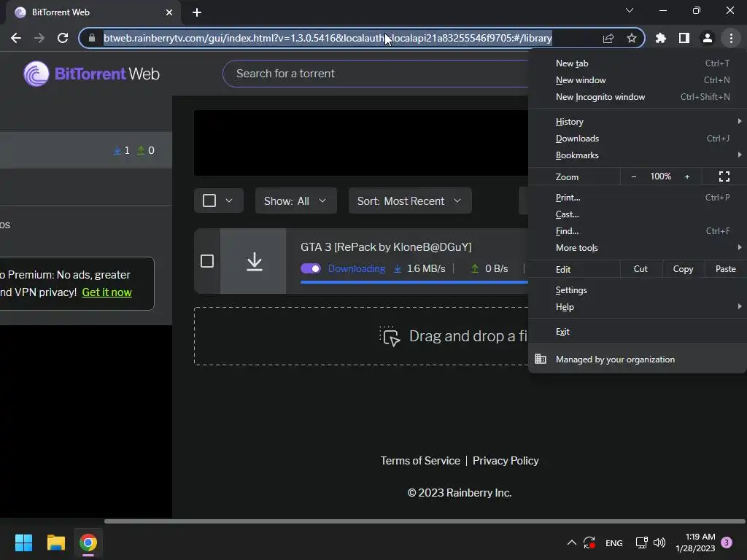Image resolution: width=747 pixels, height=560 pixels.
Task: Click the GTA 3 download progress bar
Action: click(x=414, y=282)
